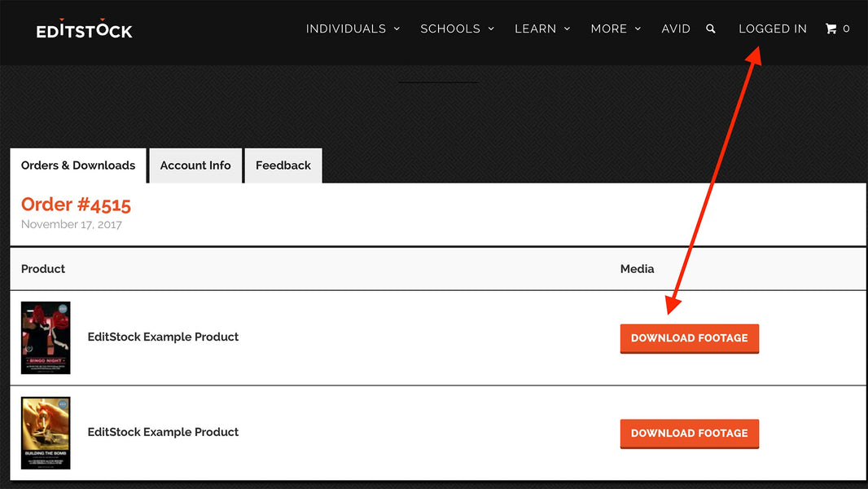Open the Learn dropdown menu

[542, 29]
